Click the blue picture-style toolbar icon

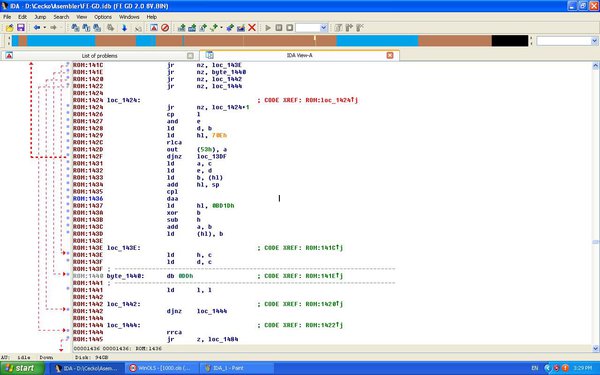[241, 28]
